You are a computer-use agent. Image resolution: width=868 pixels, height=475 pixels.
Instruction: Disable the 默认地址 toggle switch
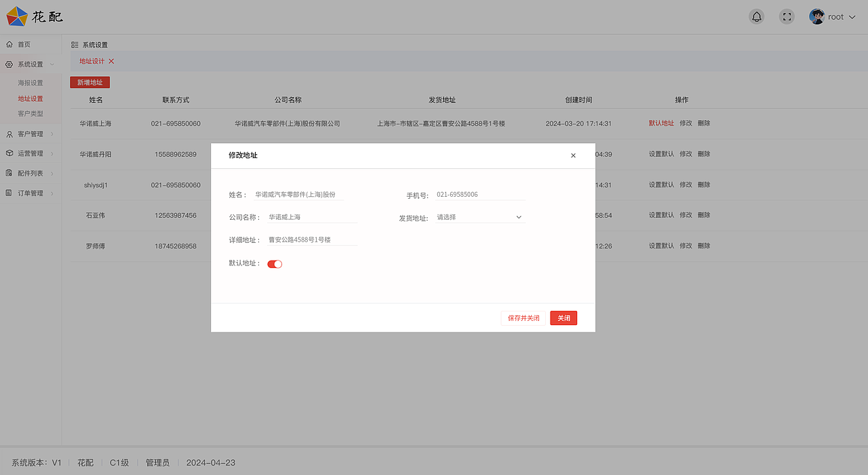274,263
